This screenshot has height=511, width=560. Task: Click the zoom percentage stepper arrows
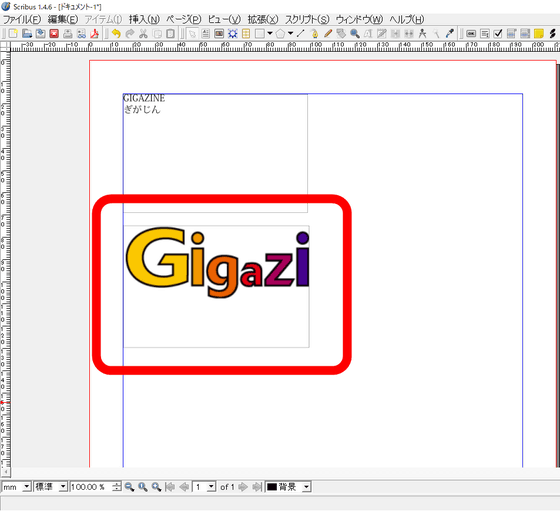117,487
